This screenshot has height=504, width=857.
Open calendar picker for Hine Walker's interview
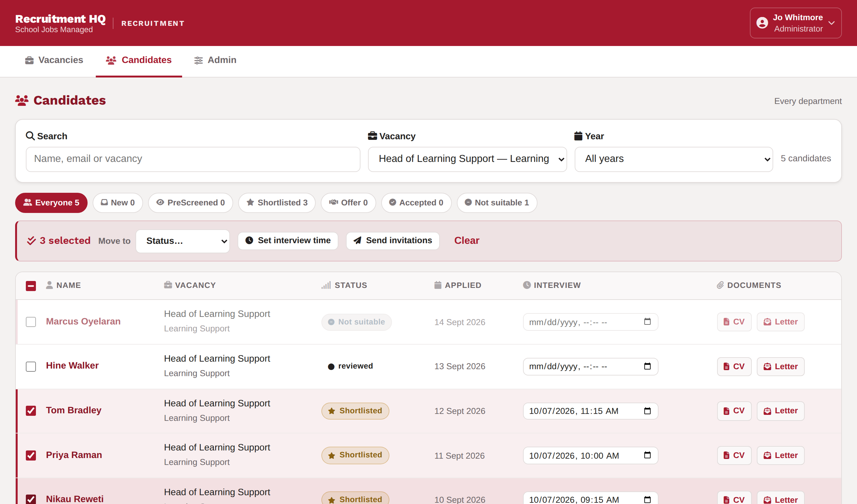tap(647, 366)
